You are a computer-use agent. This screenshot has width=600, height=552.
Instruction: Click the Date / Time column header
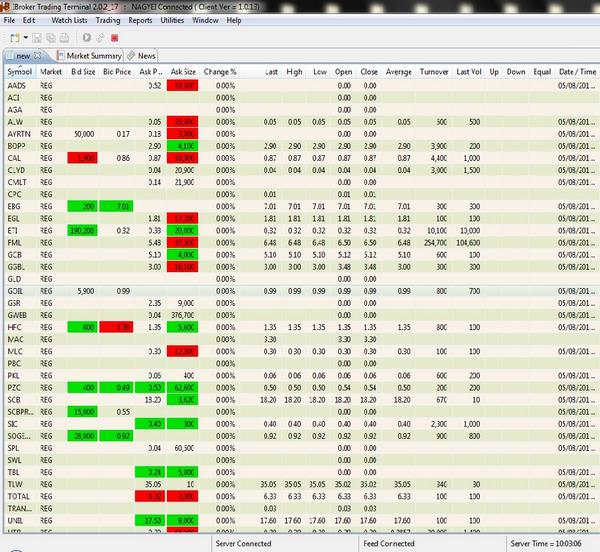(577, 72)
